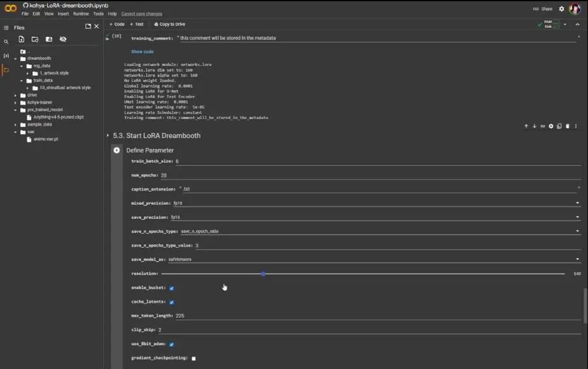Viewport: 588px width, 369px height.
Task: Open the Colab logo home link
Action: (x=11, y=8)
